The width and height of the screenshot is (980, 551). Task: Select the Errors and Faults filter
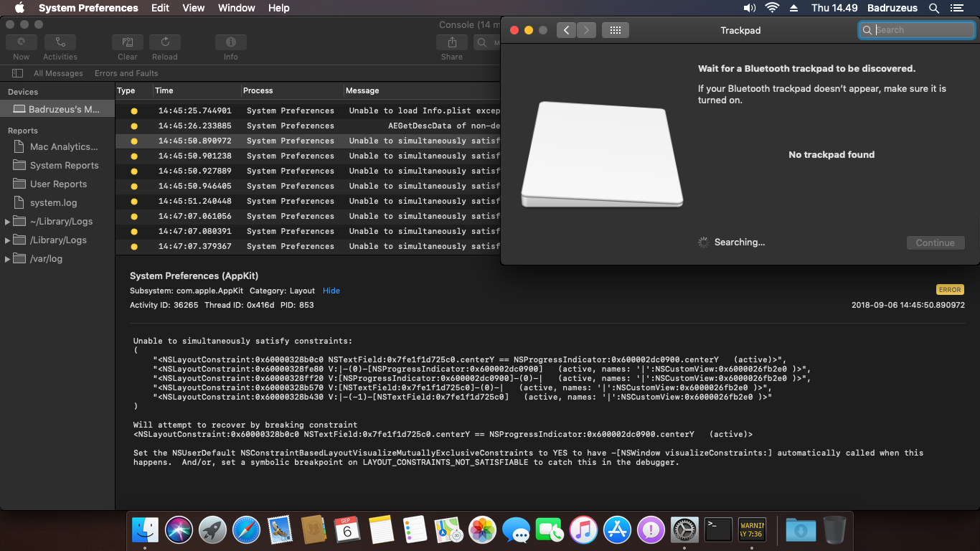pos(126,73)
